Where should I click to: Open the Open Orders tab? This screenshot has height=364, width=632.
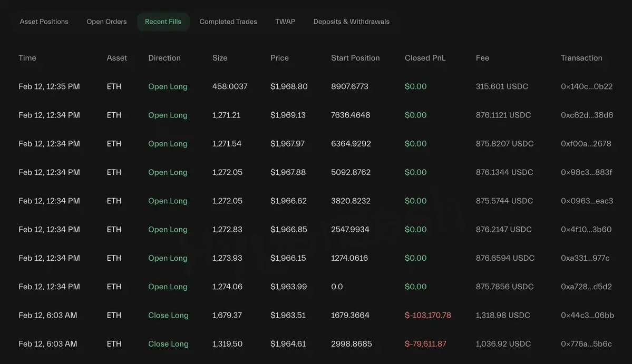click(x=106, y=22)
